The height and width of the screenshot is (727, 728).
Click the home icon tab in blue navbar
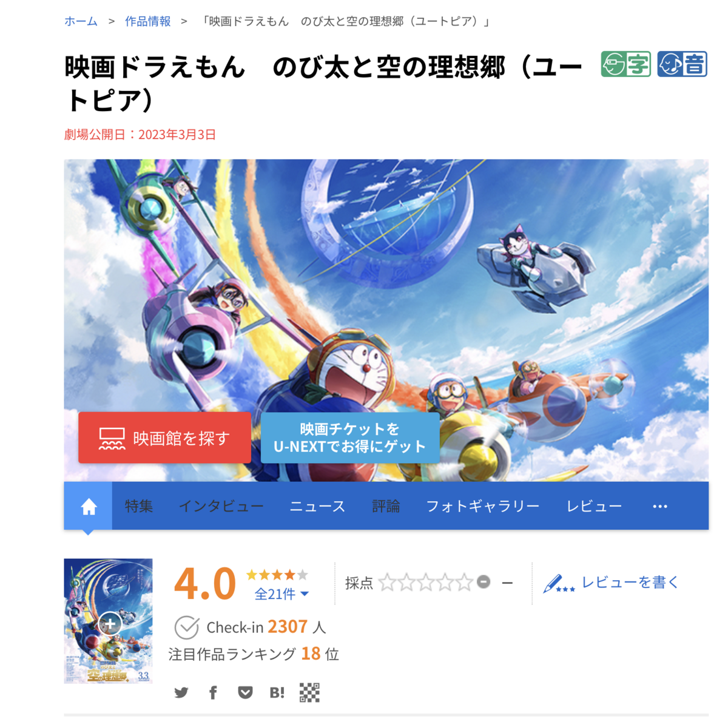(88, 506)
